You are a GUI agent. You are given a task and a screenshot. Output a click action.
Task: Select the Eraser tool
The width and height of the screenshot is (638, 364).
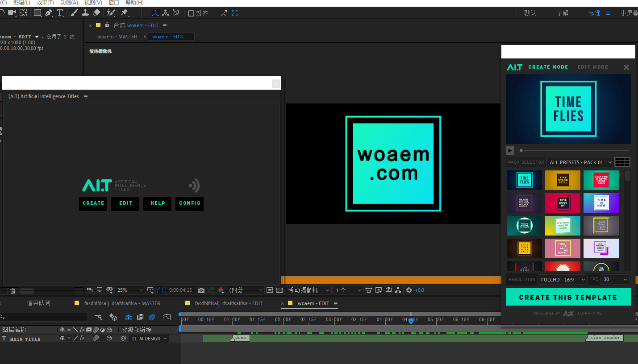coord(96,13)
